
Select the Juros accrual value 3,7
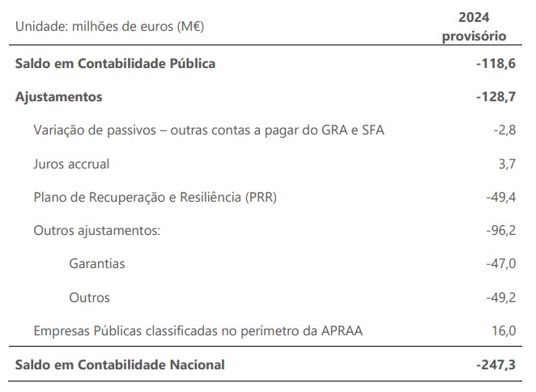click(x=506, y=164)
